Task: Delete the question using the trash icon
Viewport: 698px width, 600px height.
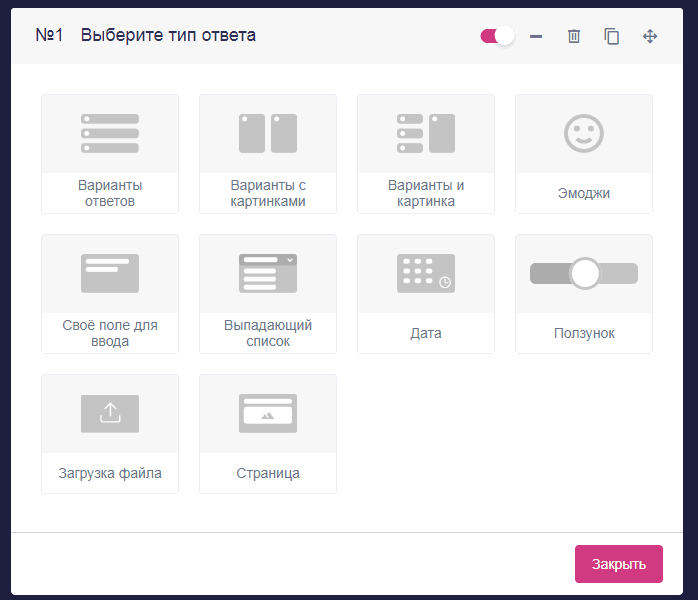Action: [574, 36]
